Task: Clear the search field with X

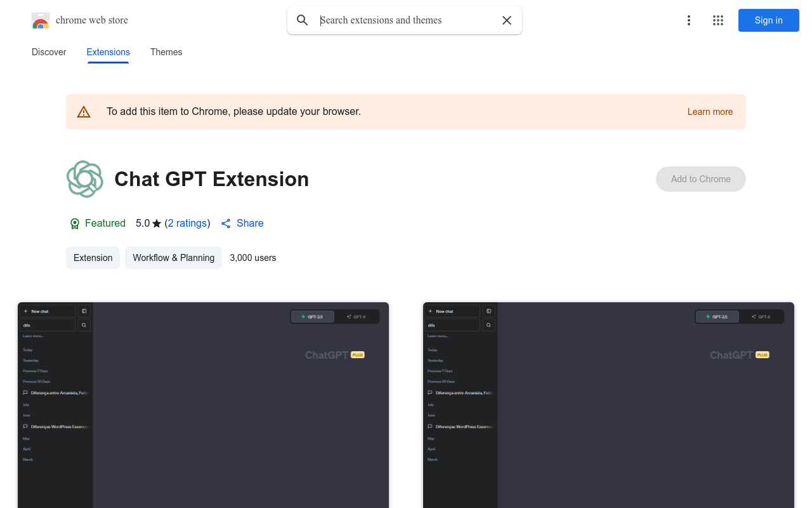Action: (507, 20)
